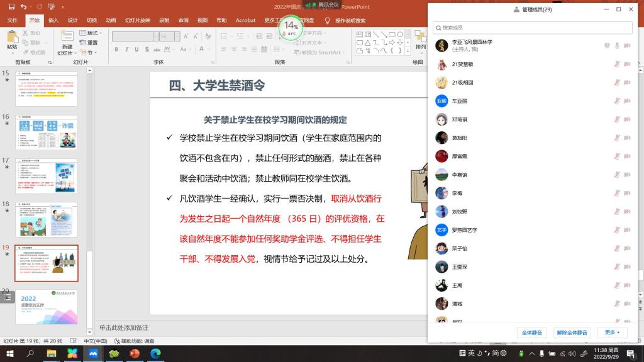Toggle Bold formatting in font group

pos(116,49)
